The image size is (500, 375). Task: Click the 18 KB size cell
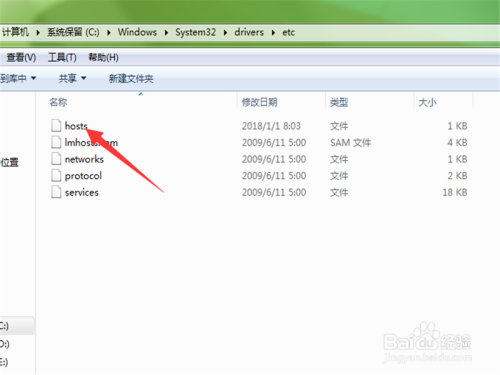455,193
